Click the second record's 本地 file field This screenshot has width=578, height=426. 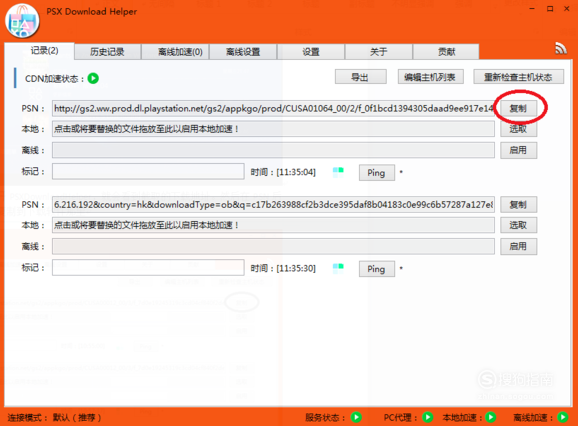pos(273,225)
